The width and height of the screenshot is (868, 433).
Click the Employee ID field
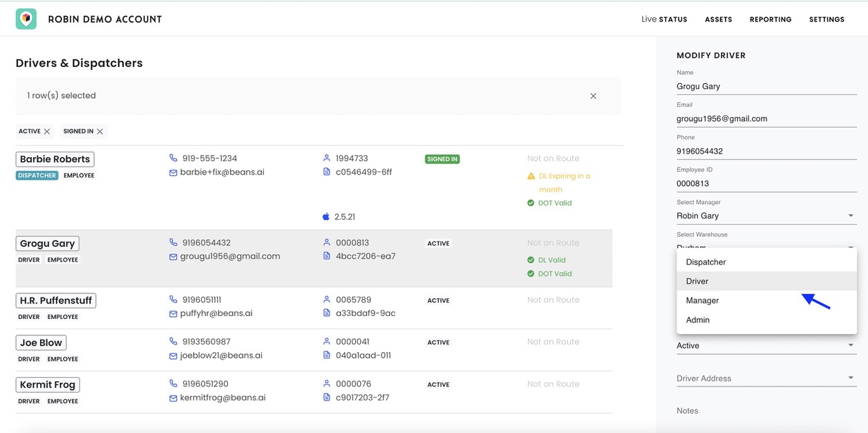tap(766, 183)
